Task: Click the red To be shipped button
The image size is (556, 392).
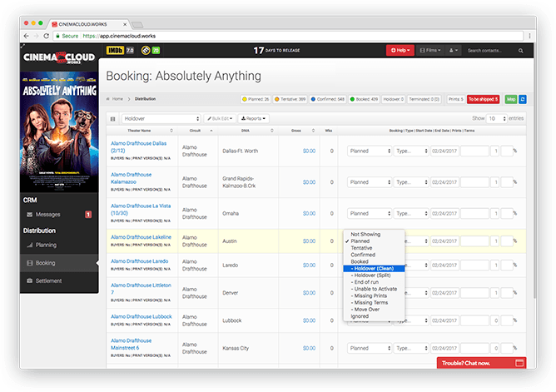Action: [483, 99]
